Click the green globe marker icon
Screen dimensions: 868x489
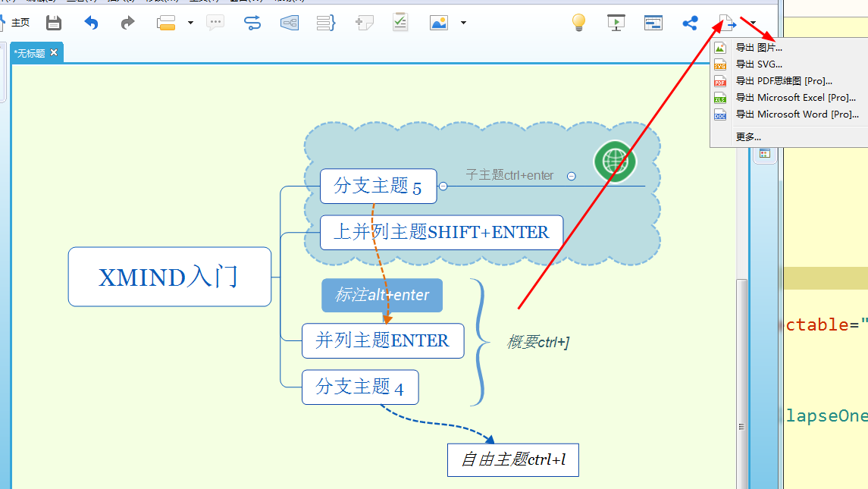coord(615,161)
